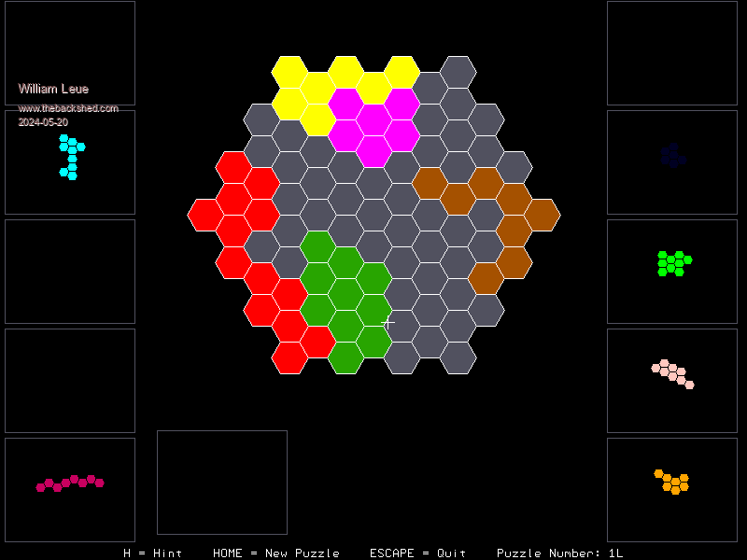Click the placed magenta piece on board
The image size is (747, 560).
(x=373, y=120)
